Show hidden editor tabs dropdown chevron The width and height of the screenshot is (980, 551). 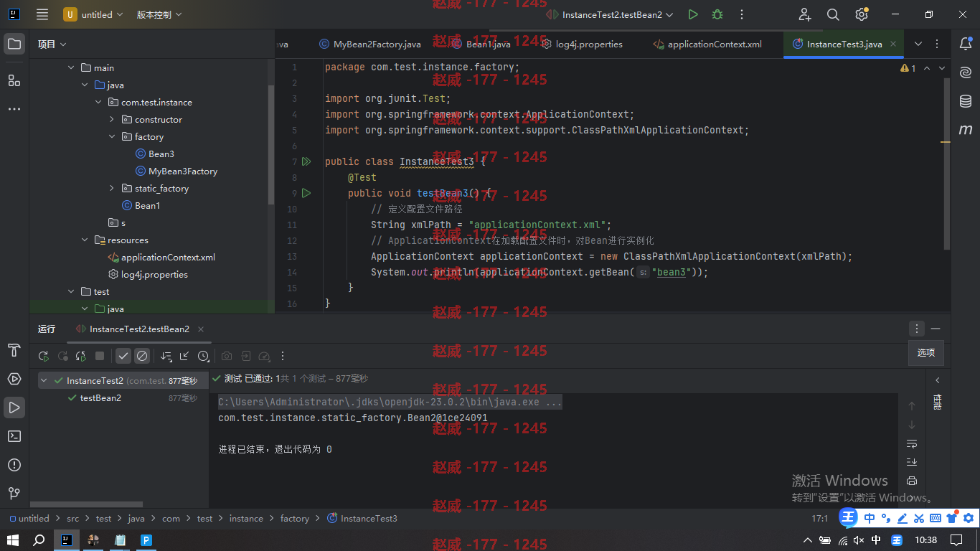[x=918, y=44]
